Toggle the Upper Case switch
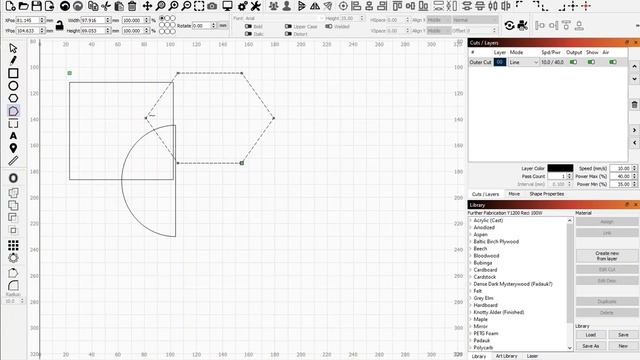Image resolution: width=640 pixels, height=360 pixels. click(x=288, y=27)
